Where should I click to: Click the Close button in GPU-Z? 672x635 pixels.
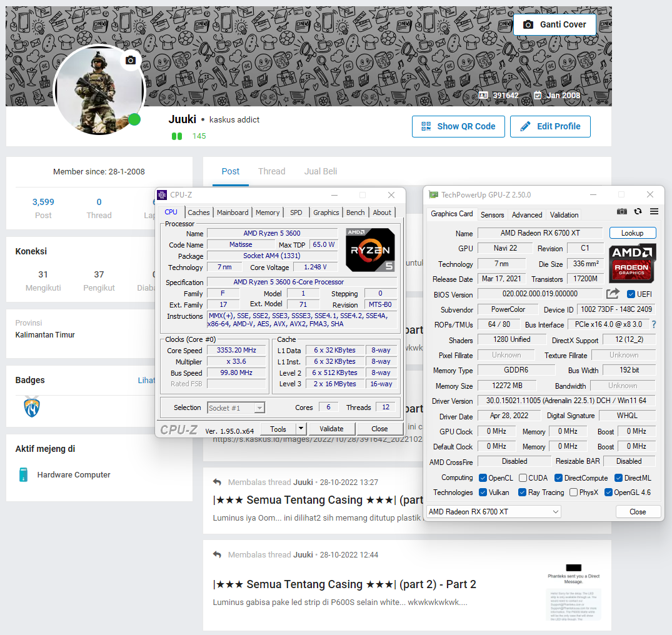[x=638, y=512]
